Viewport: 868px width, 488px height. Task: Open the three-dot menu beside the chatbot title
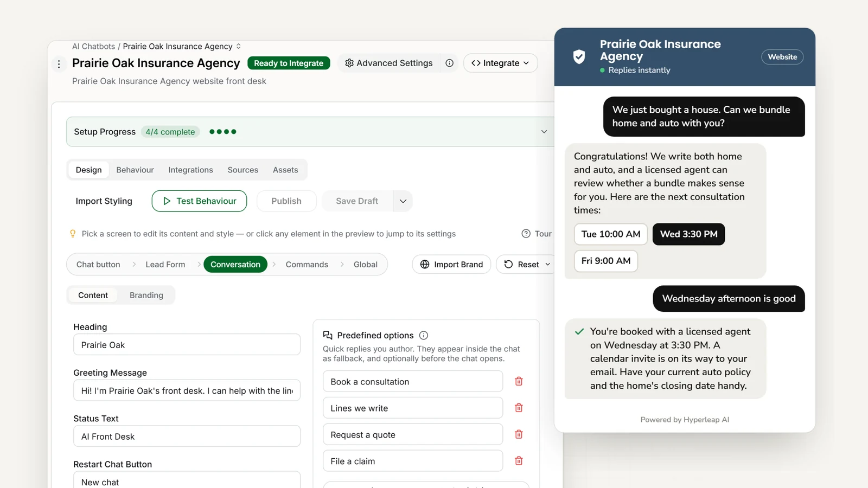pos(59,64)
